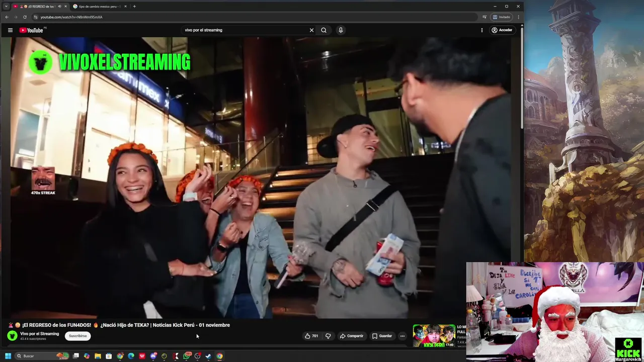
Task: Mute the YouTube tab via speaker icon
Action: coord(59,7)
